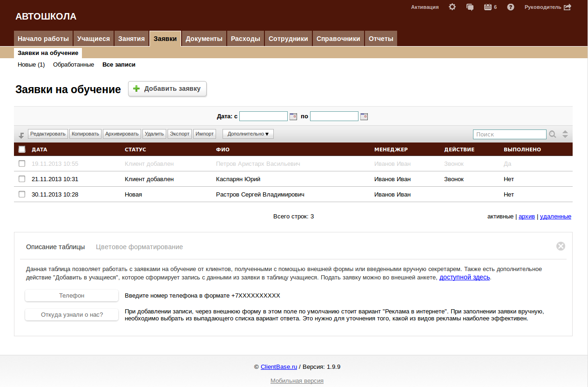The image size is (588, 387).
Task: Click the search magnifier icon
Action: coord(553,134)
